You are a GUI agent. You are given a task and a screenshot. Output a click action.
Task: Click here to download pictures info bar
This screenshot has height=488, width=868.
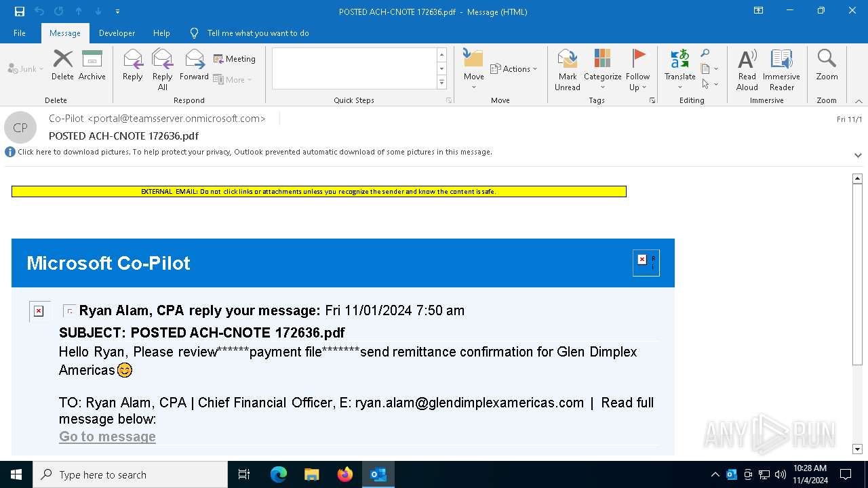(x=255, y=152)
